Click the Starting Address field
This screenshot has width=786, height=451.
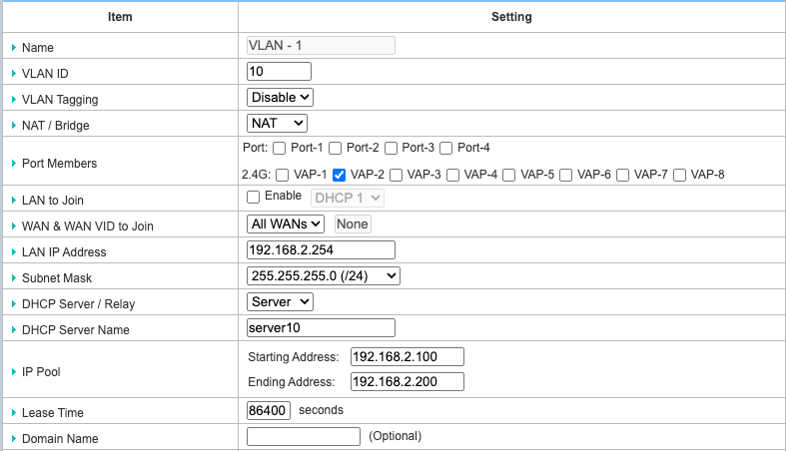pos(407,357)
